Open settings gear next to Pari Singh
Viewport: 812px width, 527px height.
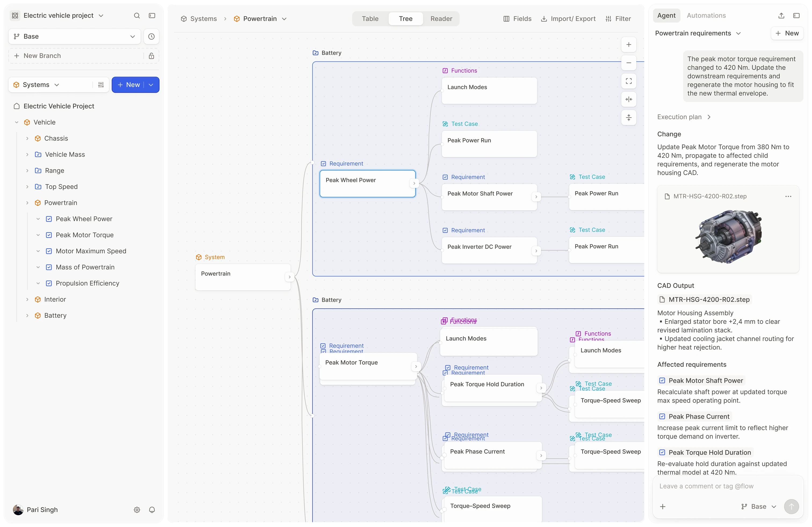pos(137,510)
